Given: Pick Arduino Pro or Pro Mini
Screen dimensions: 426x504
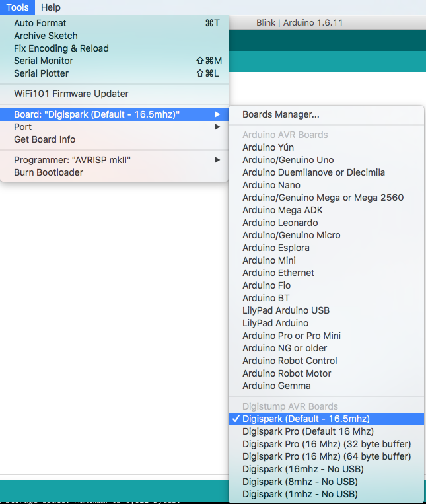Looking at the screenshot, I should [x=326, y=336].
